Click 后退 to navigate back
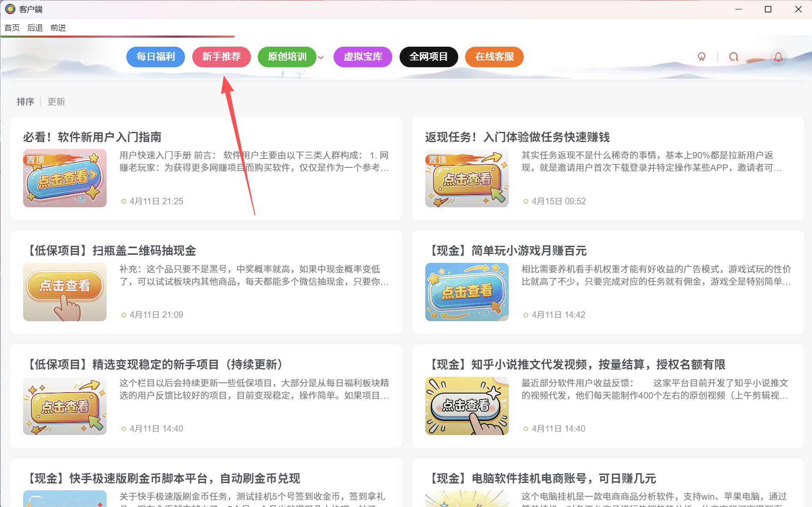Screen dimensions: 812x507 35,28
